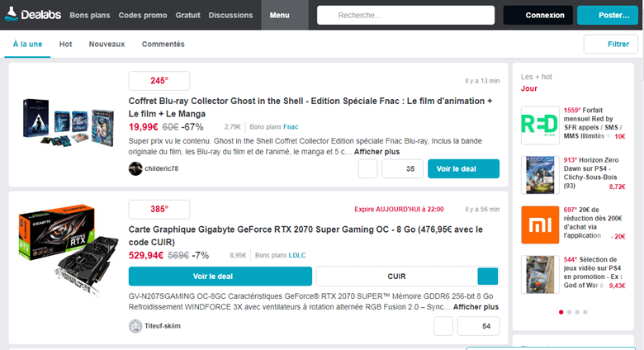The width and height of the screenshot is (644, 350).
Task: Open Titeuf-skiim's profile avatar
Action: point(135,326)
